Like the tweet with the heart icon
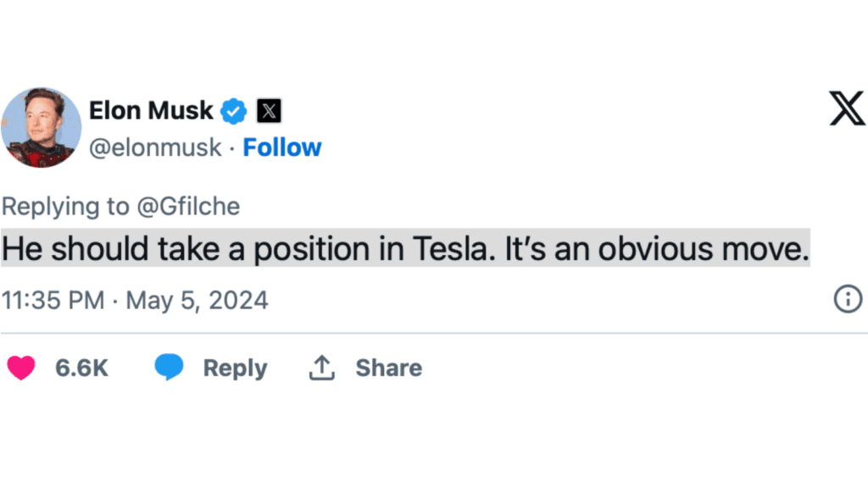Screen dimensions: 868x488 [21, 368]
